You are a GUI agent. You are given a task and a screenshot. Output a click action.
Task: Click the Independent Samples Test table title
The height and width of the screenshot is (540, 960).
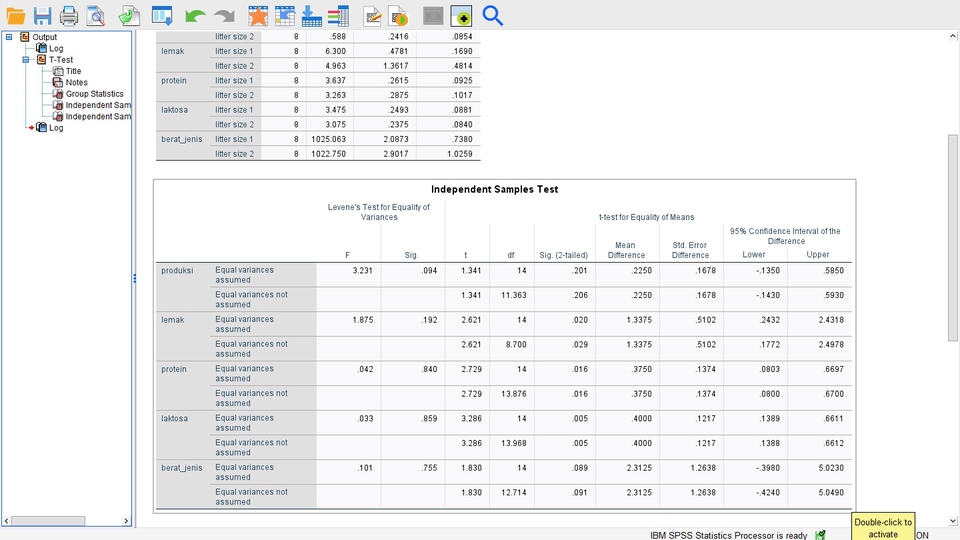[494, 189]
